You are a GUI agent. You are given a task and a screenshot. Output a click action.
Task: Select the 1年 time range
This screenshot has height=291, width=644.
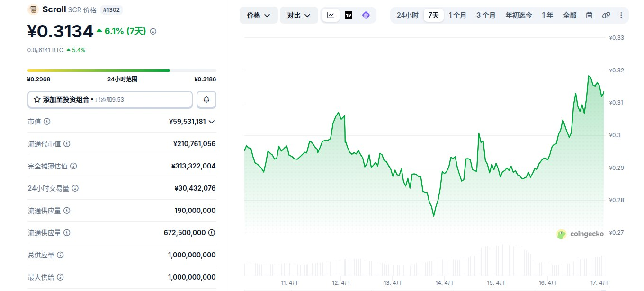(547, 15)
